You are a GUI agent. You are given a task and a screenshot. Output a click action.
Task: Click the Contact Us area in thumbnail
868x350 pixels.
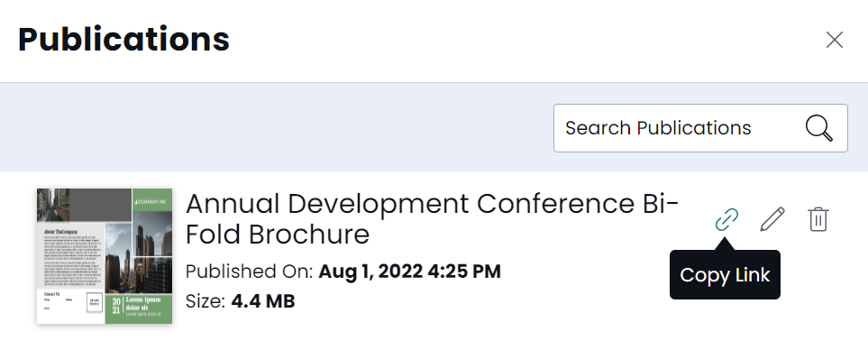click(x=70, y=307)
